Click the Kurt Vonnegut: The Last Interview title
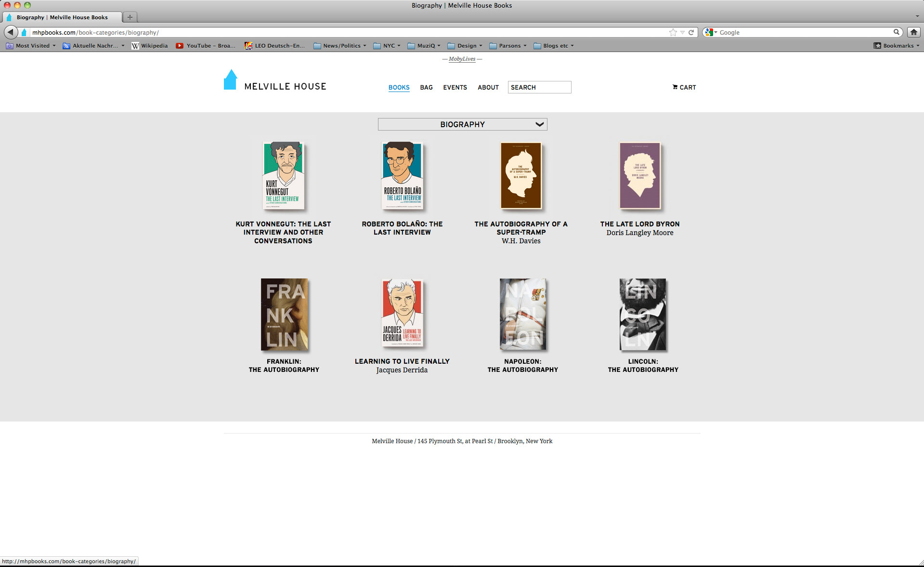 tap(283, 232)
